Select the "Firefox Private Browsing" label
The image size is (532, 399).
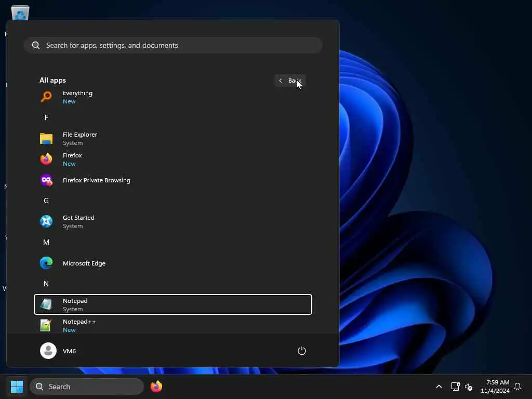(96, 180)
